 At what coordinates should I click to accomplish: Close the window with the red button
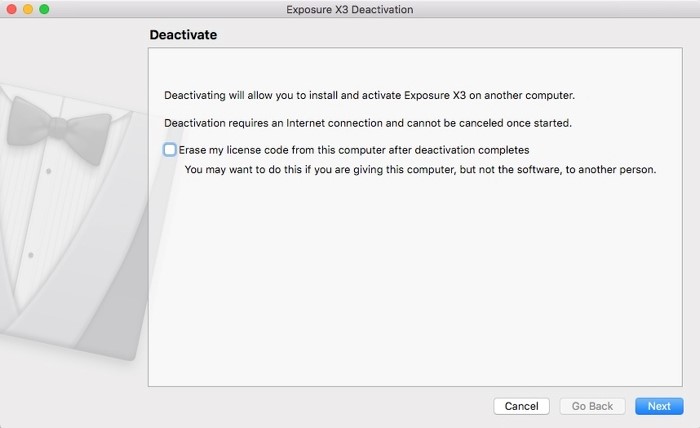coord(12,9)
